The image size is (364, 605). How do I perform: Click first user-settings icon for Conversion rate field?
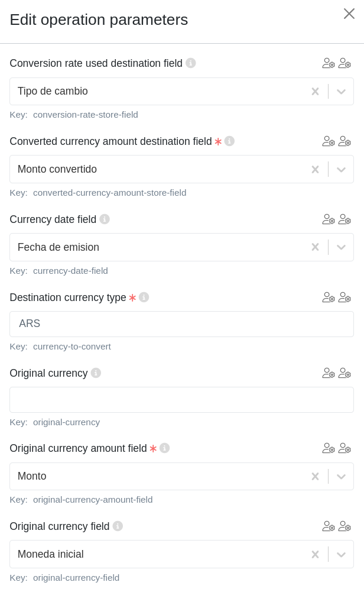click(329, 63)
